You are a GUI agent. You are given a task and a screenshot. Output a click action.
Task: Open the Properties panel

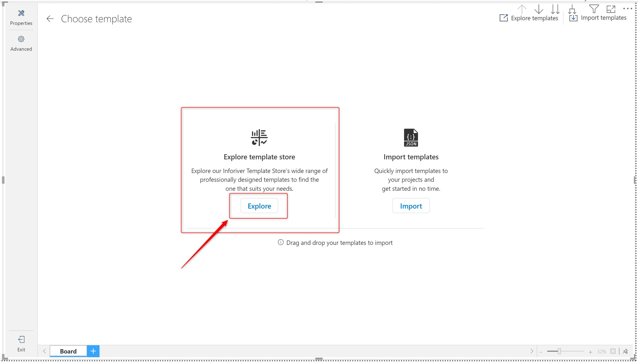[21, 18]
